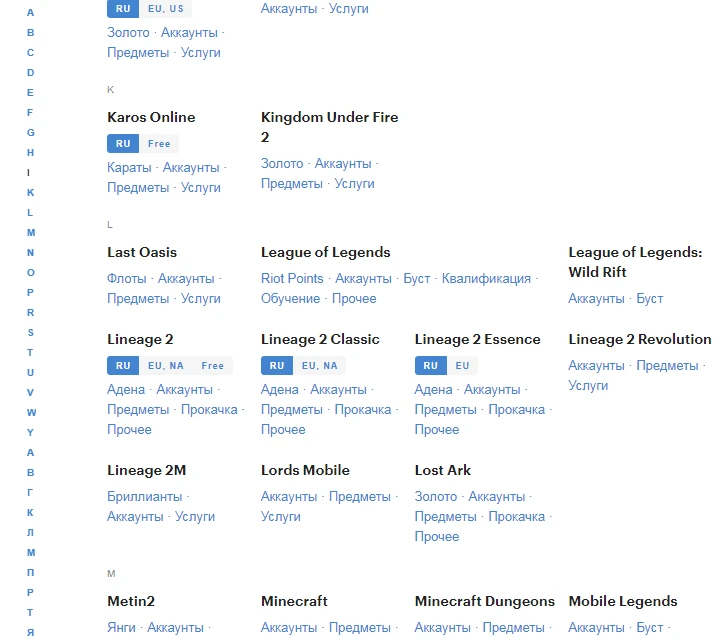The height and width of the screenshot is (639, 728).
Task: Open the Karos Online game title
Action: click(151, 117)
